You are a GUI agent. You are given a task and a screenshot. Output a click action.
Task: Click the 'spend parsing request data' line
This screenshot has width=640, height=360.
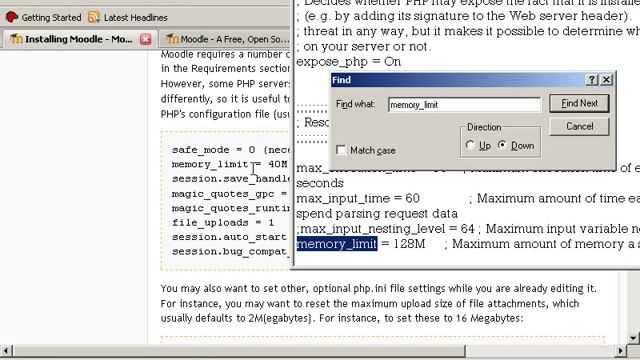pyautogui.click(x=377, y=214)
